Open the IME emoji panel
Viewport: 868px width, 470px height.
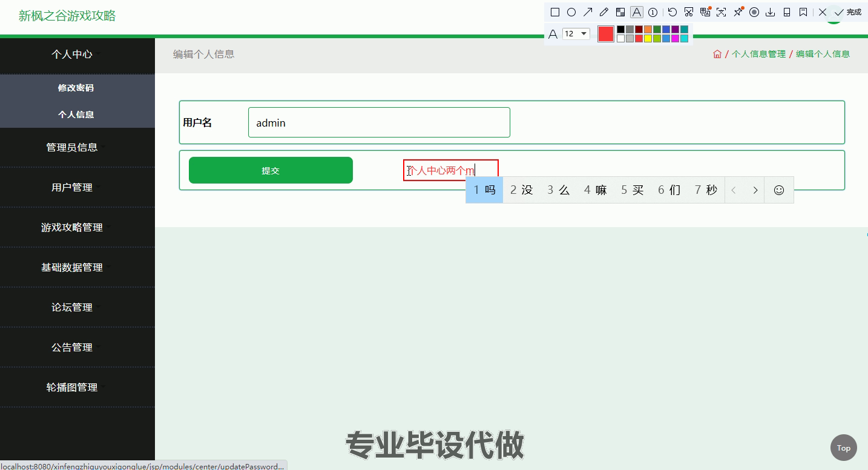coord(779,190)
